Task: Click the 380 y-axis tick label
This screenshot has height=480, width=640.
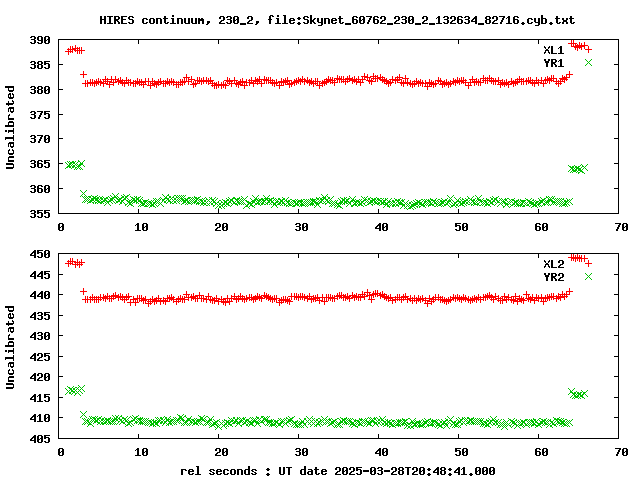Action: pyautogui.click(x=40, y=90)
